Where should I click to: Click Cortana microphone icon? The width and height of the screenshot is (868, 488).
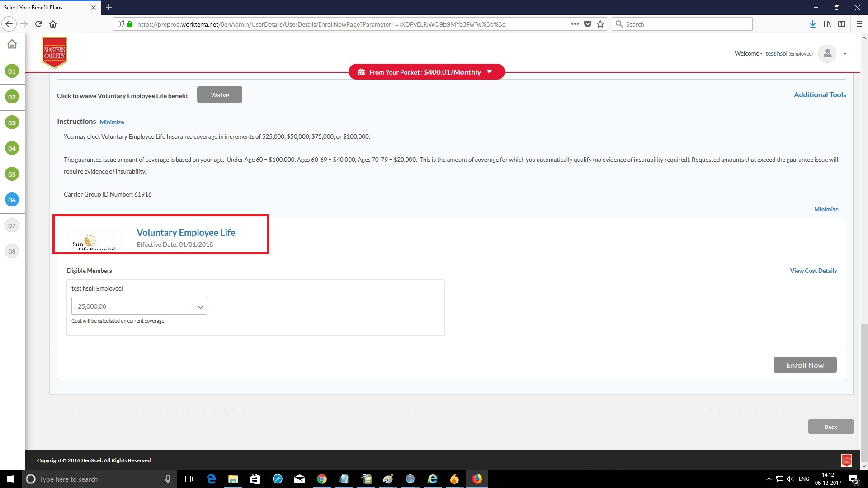[x=168, y=479]
